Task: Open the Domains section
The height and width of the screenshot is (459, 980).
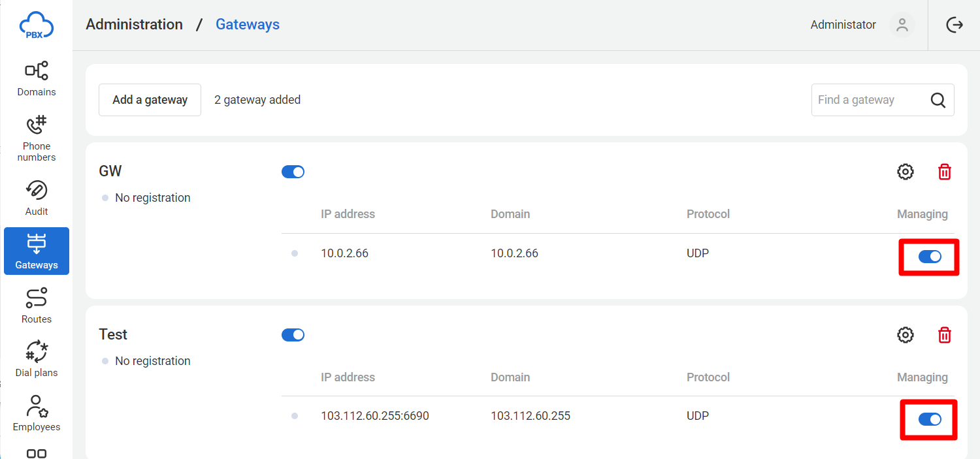Action: [37, 78]
